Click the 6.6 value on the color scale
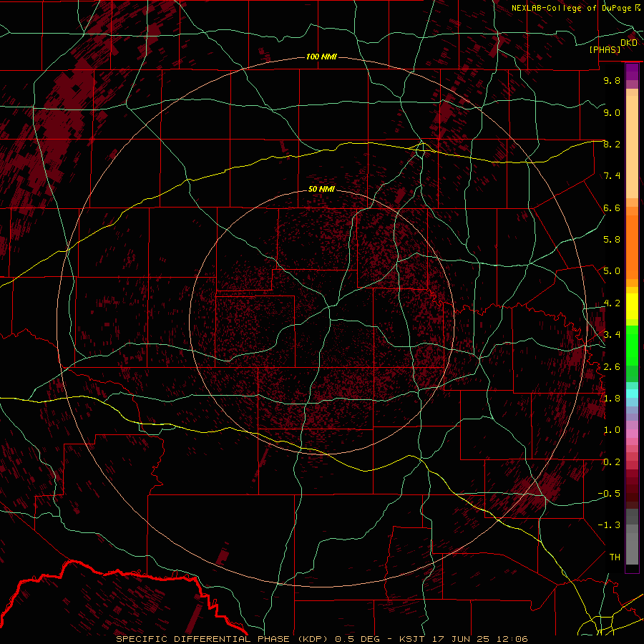The image size is (644, 644). pyautogui.click(x=612, y=208)
